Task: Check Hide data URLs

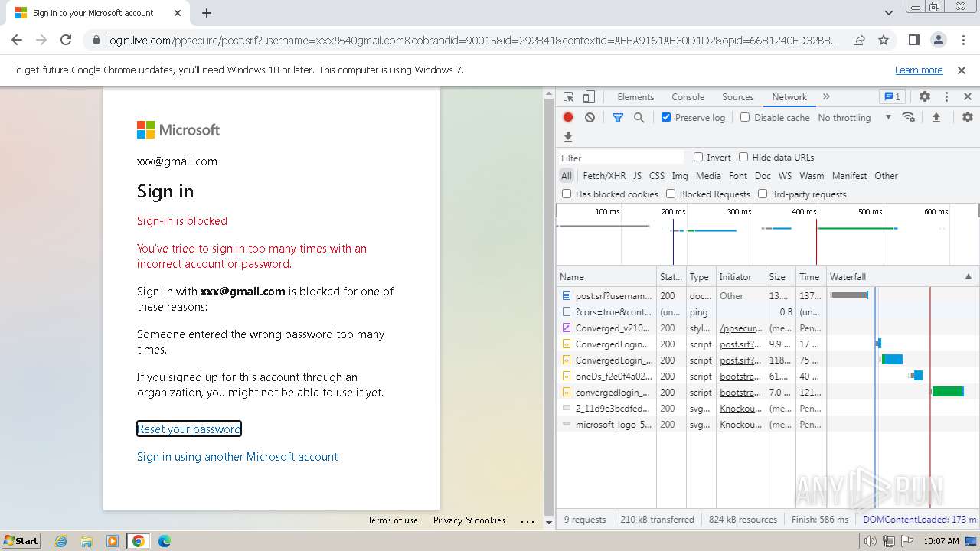Action: (x=743, y=157)
